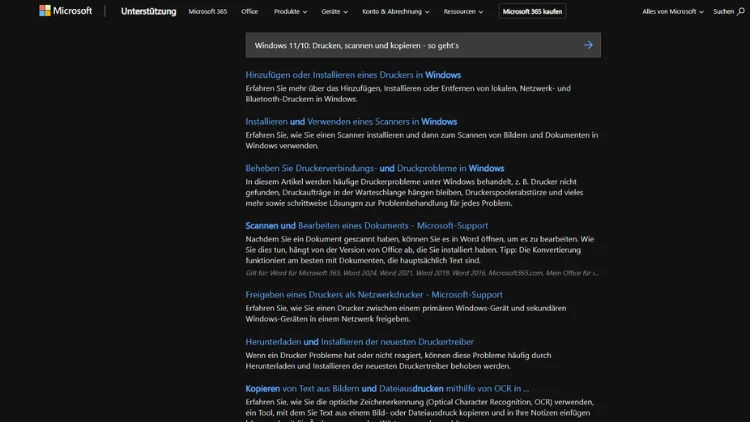Viewport: 750px width, 422px height.
Task: Click the Suchen label
Action: tap(723, 11)
